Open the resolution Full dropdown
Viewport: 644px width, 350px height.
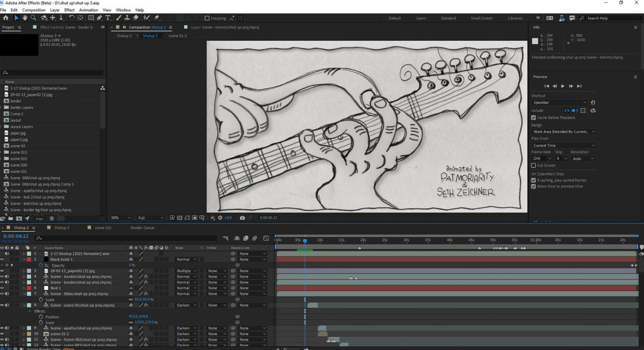(150, 218)
